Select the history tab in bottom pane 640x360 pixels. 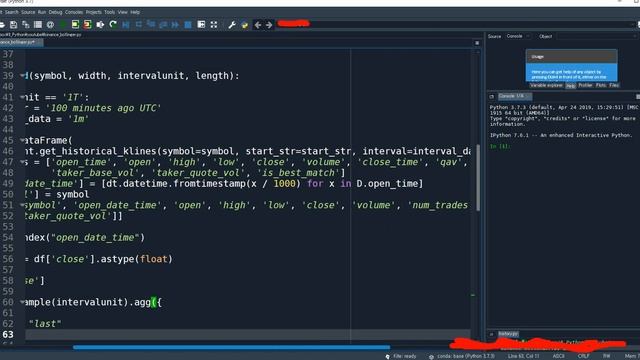(x=508, y=334)
